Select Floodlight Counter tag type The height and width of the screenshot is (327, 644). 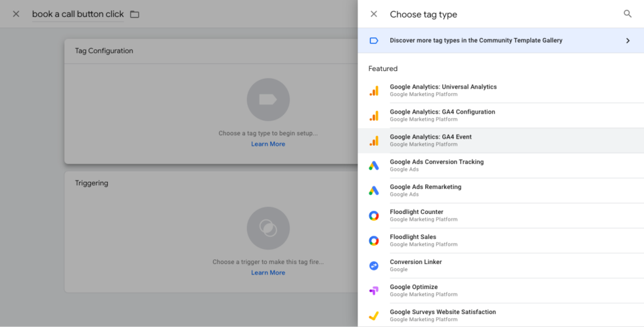(x=501, y=215)
